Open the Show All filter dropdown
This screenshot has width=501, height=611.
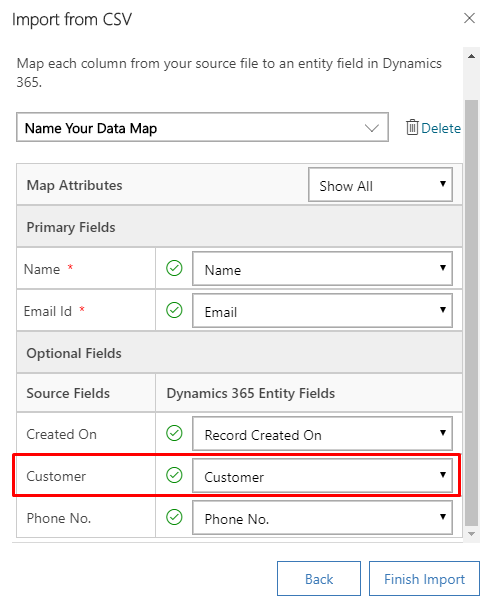coord(380,185)
